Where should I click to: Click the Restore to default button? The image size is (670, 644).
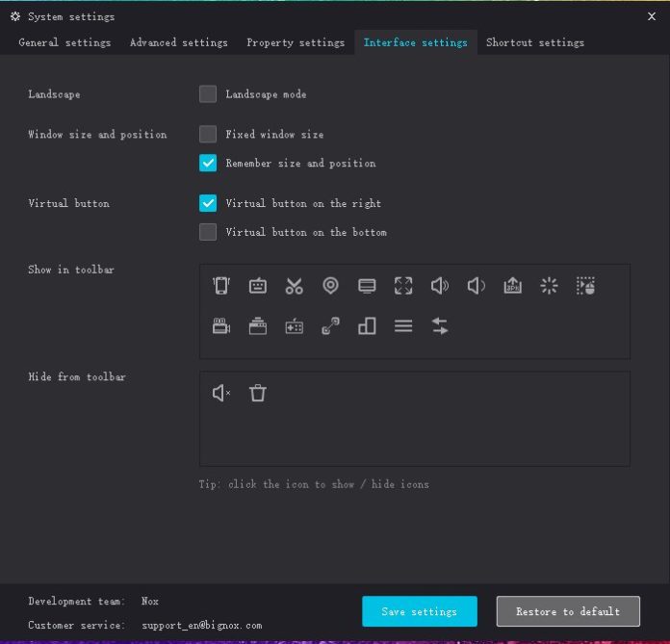tap(568, 611)
